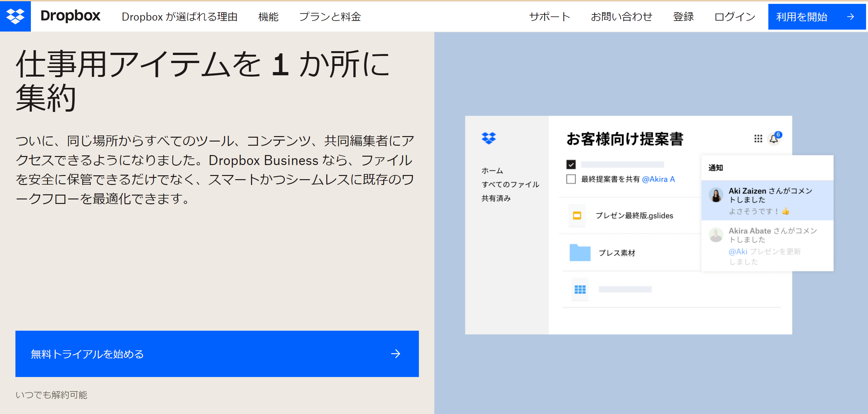Viewport: 868px width, 414px height.
Task: Go to プランと料金 page
Action: [x=330, y=16]
